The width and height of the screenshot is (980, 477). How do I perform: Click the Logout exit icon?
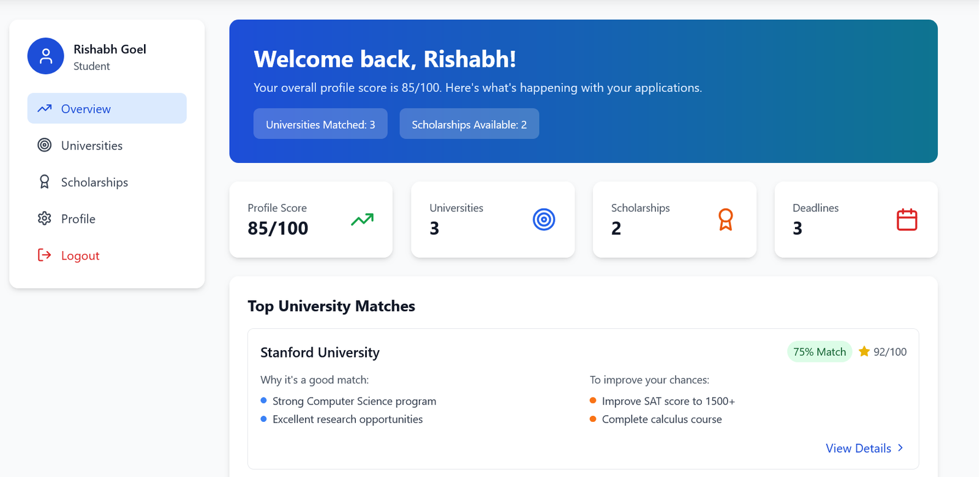44,255
